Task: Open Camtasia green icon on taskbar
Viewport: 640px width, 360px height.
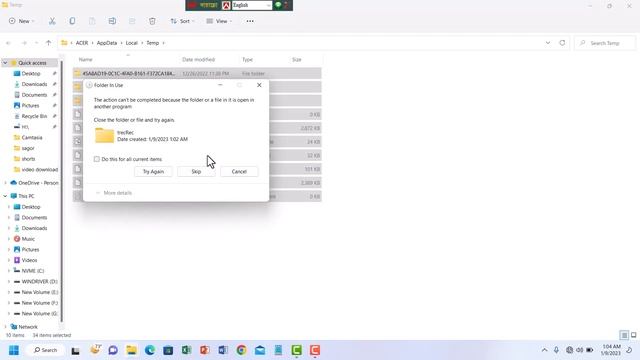Action: click(297, 350)
